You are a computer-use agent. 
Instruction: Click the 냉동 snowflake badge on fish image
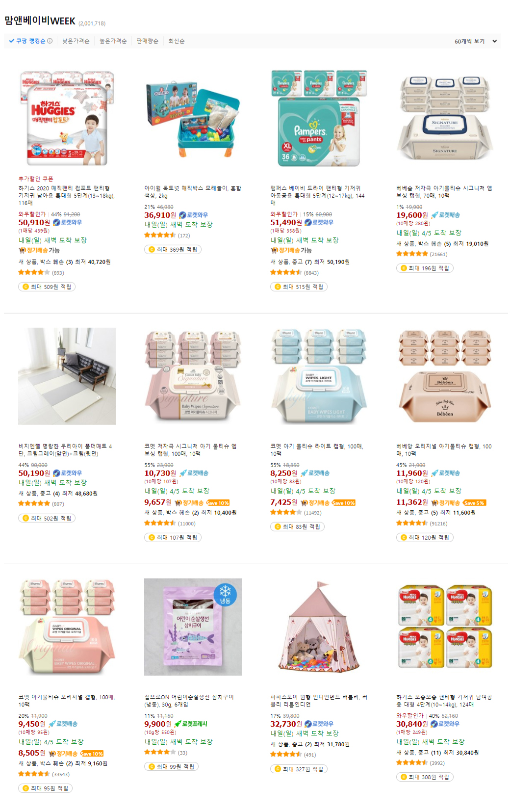(x=225, y=595)
